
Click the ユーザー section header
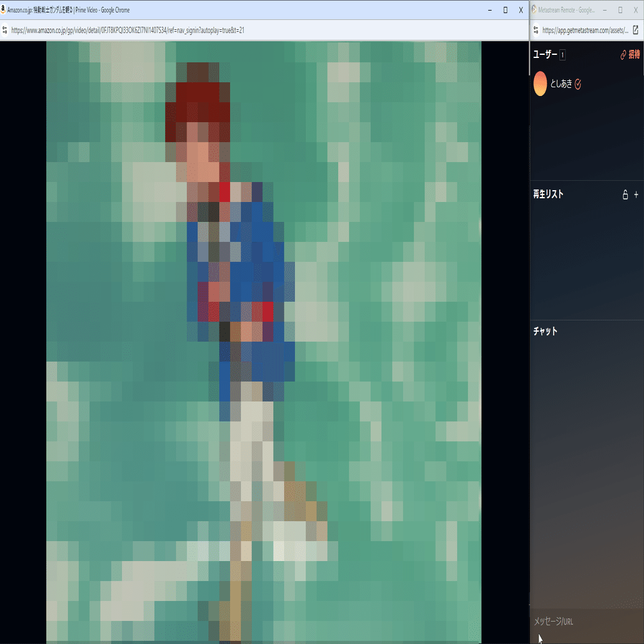click(x=545, y=54)
